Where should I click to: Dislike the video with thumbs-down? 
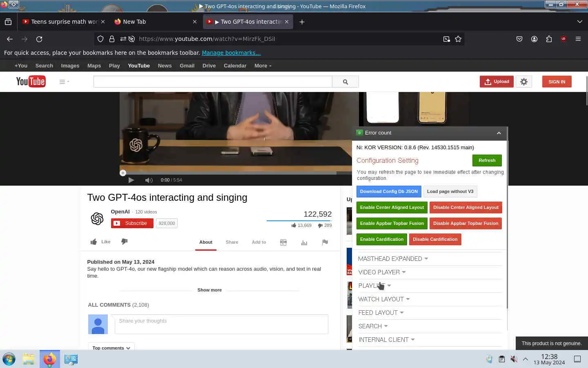tap(125, 242)
